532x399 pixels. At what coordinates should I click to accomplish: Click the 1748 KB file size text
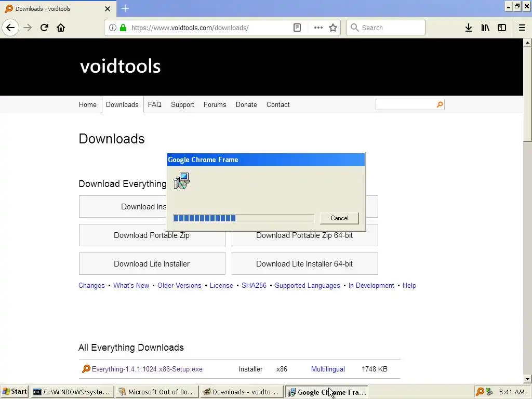375,369
